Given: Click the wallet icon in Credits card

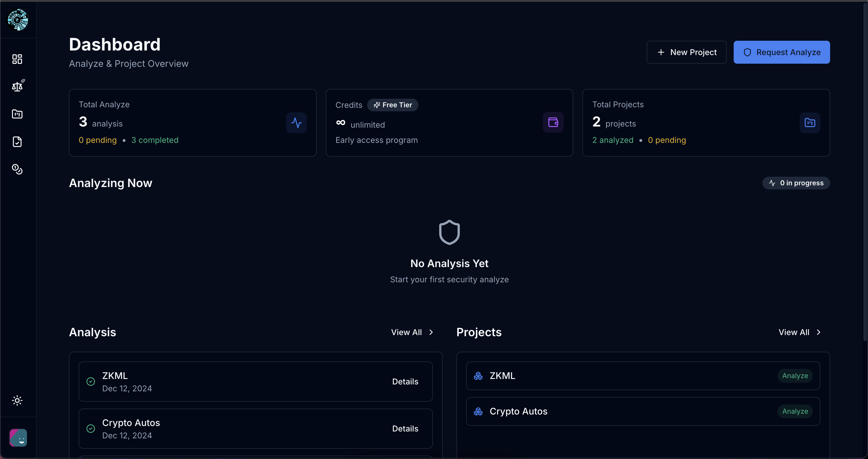Looking at the screenshot, I should [553, 122].
